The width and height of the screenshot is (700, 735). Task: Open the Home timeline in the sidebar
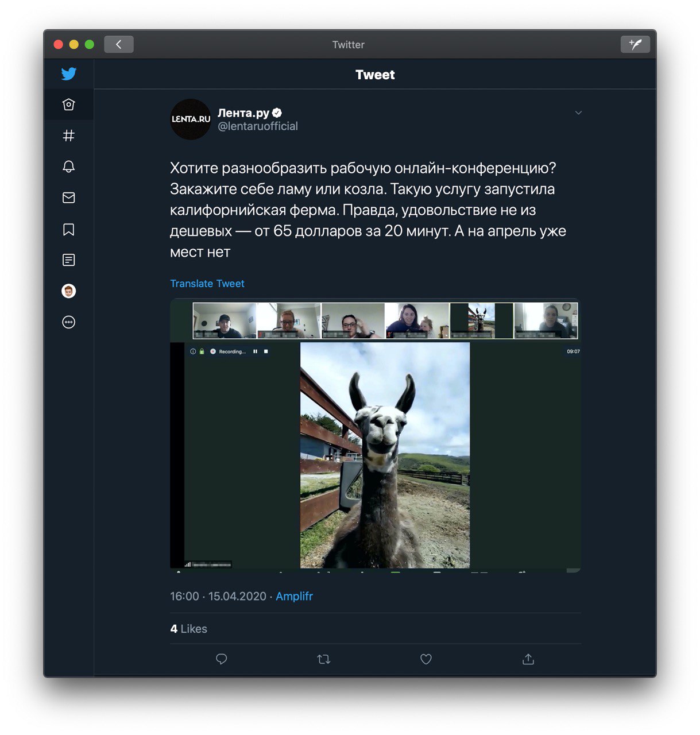tap(69, 105)
